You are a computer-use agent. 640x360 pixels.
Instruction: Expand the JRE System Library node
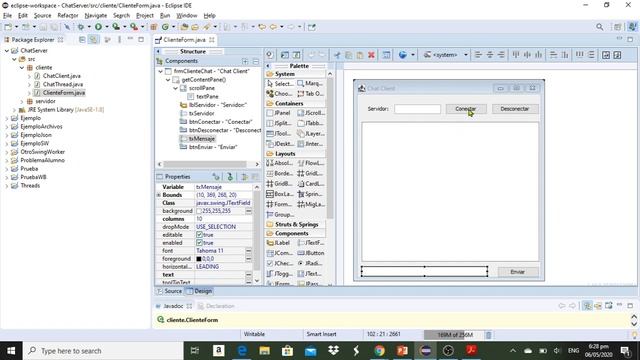pyautogui.click(x=14, y=110)
